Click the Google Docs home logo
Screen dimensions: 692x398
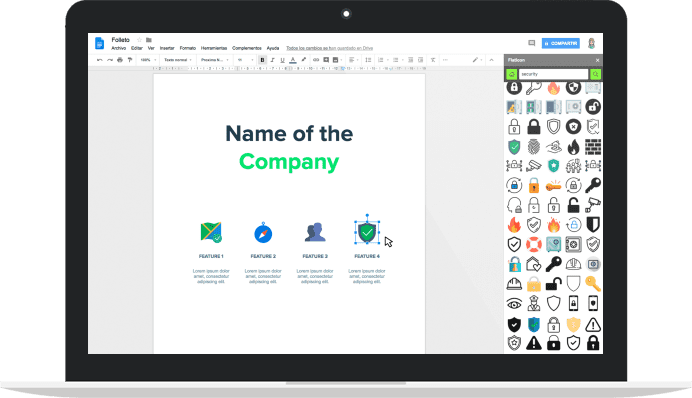[99, 43]
